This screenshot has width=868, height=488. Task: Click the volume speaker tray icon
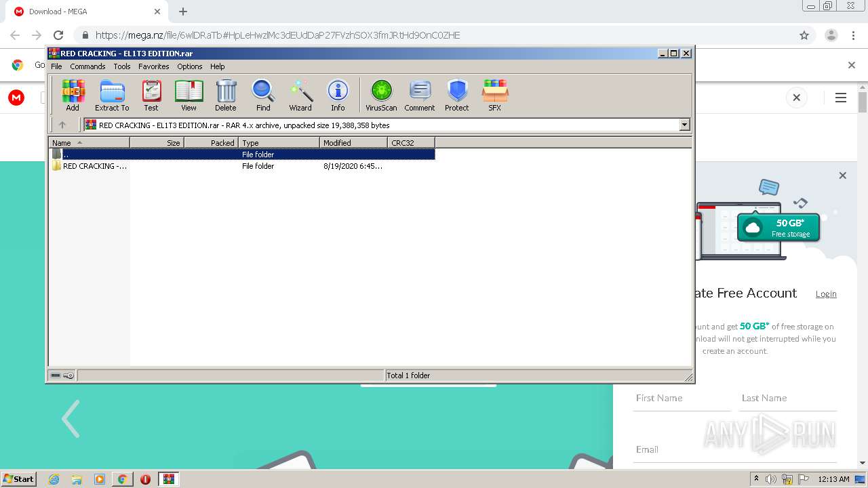771,479
